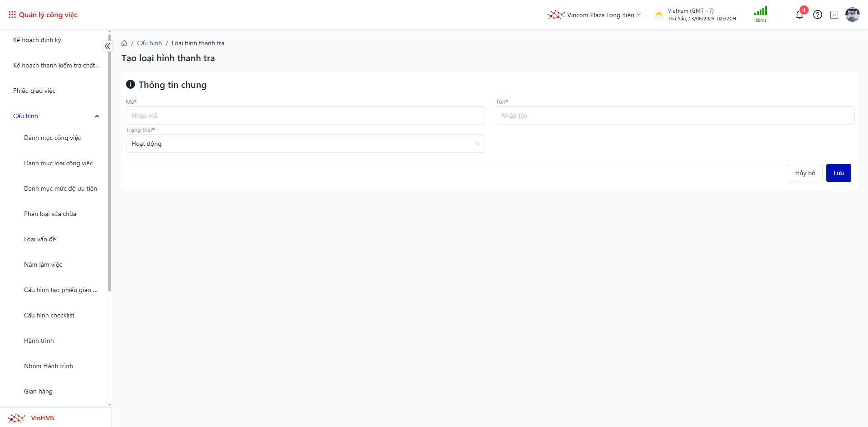Click the sidebar vertical scrollbar
868x427 pixels.
tap(110, 163)
